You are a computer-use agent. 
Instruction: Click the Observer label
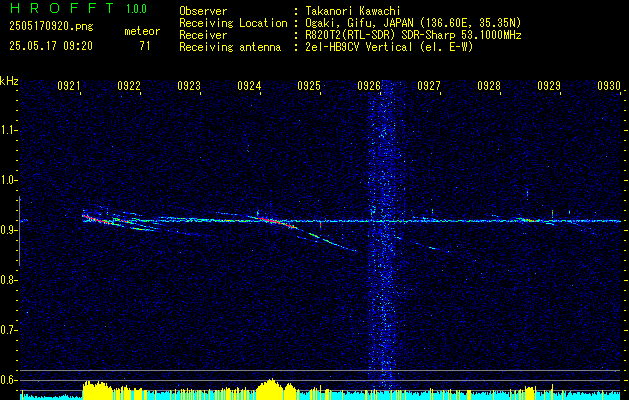(203, 11)
